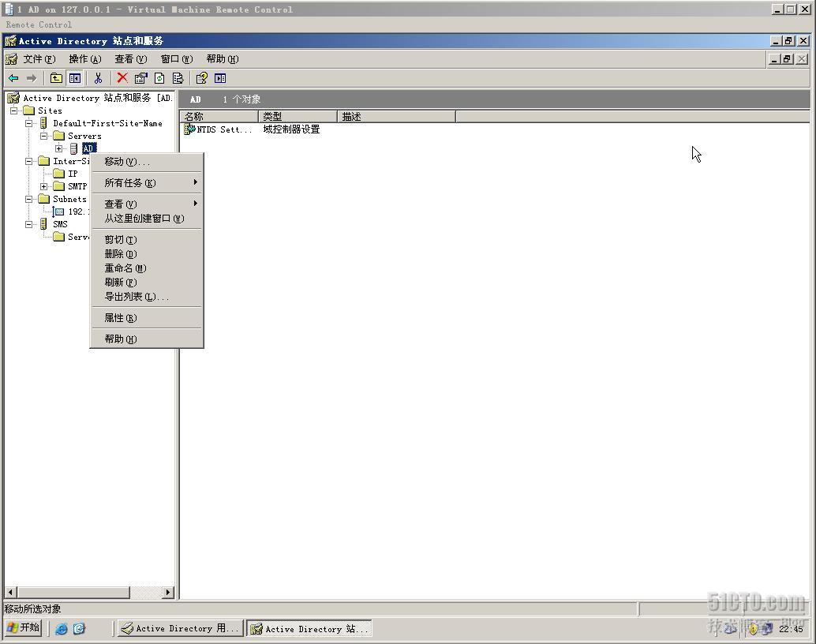
Task: Select the Active Directory root node icon
Action: click(13, 98)
